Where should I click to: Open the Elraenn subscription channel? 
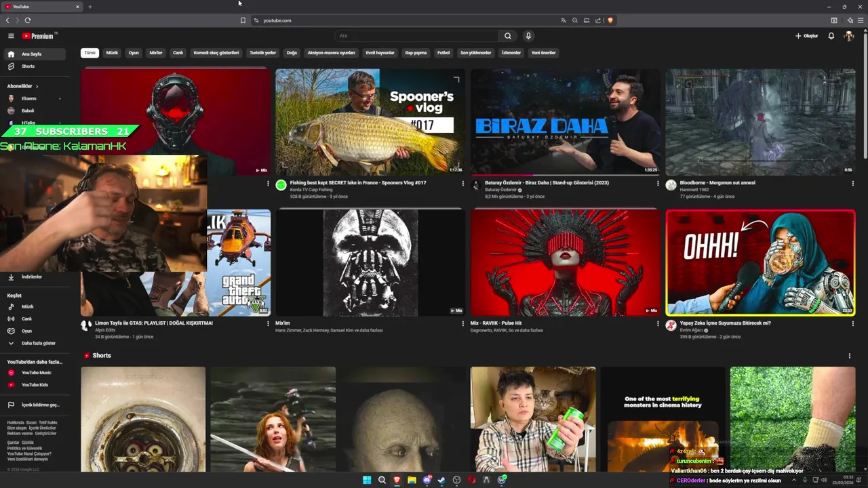point(36,98)
